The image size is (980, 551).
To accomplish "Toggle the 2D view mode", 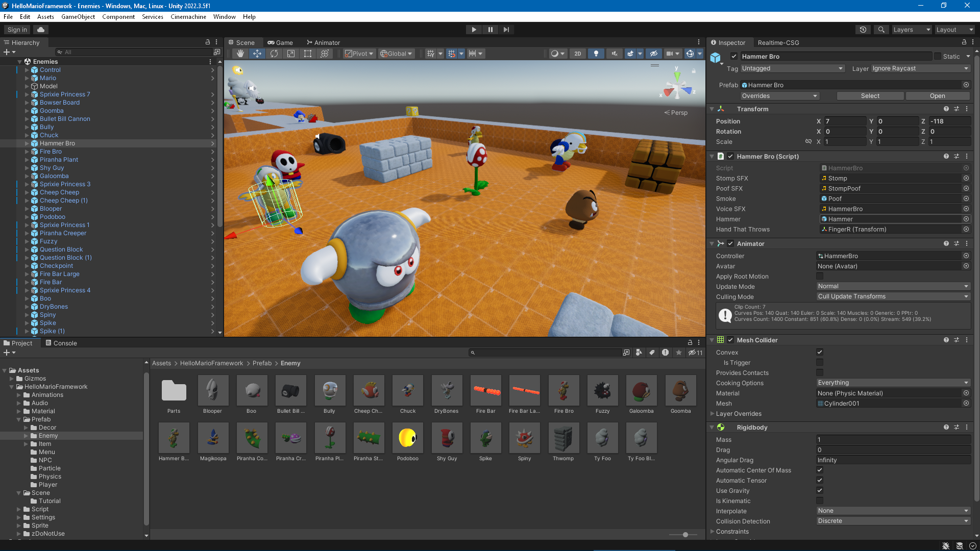I will click(x=577, y=54).
